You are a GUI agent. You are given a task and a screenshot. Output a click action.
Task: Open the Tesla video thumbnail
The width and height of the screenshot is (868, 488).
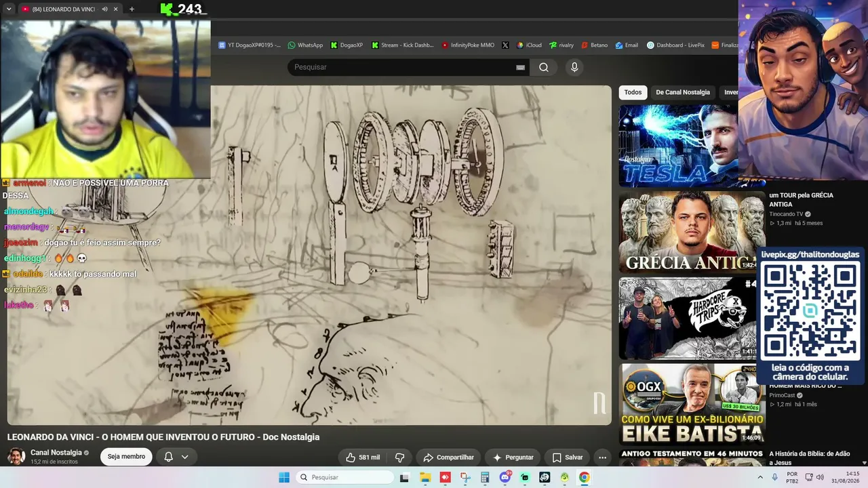[678, 146]
